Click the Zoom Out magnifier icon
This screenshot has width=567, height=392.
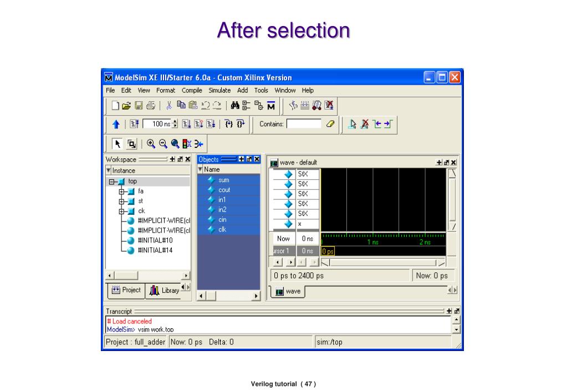coord(163,144)
